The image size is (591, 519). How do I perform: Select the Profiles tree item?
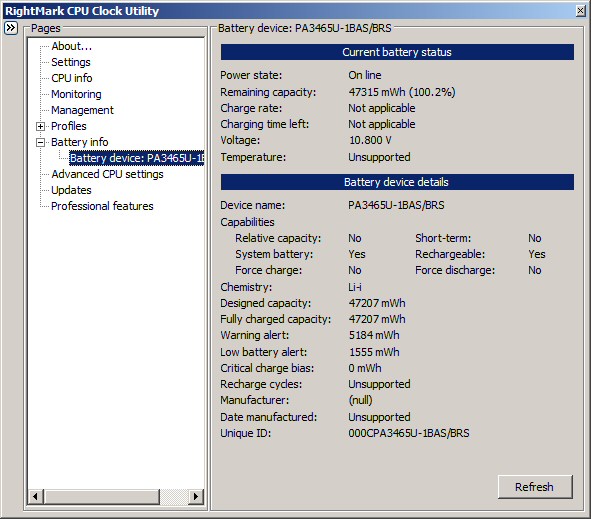coord(69,126)
